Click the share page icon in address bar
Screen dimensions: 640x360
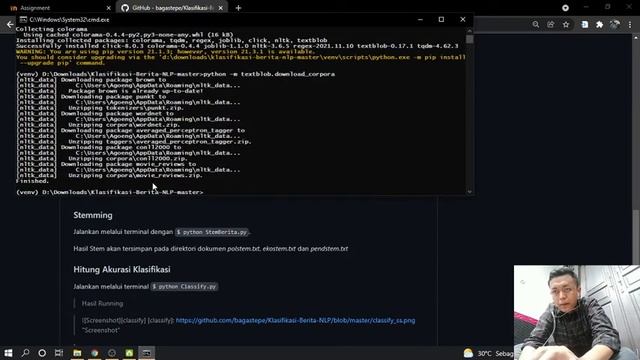coord(551,25)
